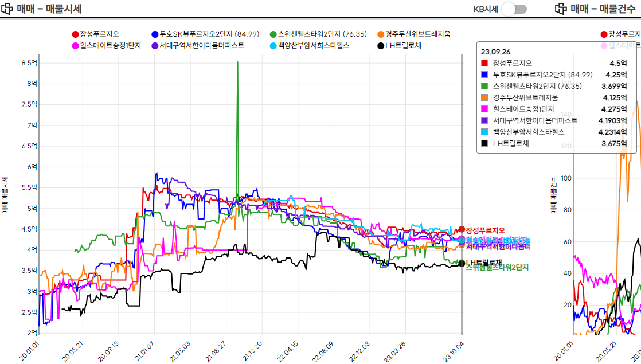Click the 매매 – 매물건수 title
This screenshot has height=364, width=641.
pyautogui.click(x=603, y=9)
